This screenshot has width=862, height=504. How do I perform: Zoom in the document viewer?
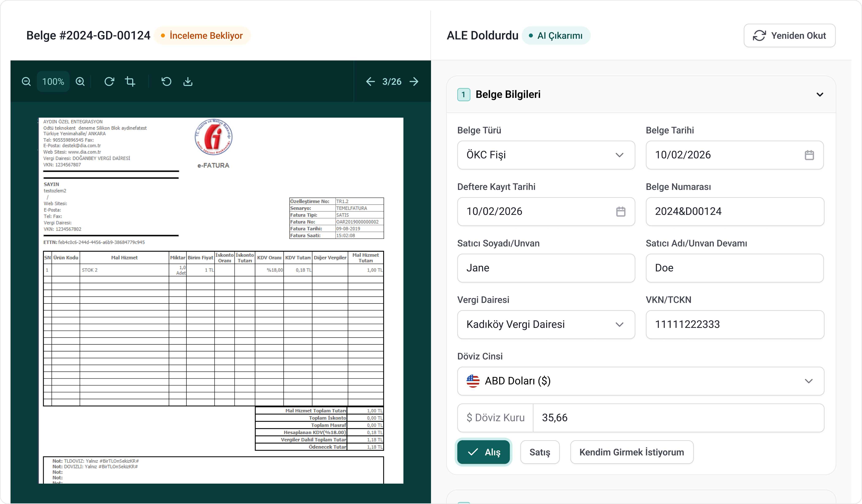(x=80, y=81)
